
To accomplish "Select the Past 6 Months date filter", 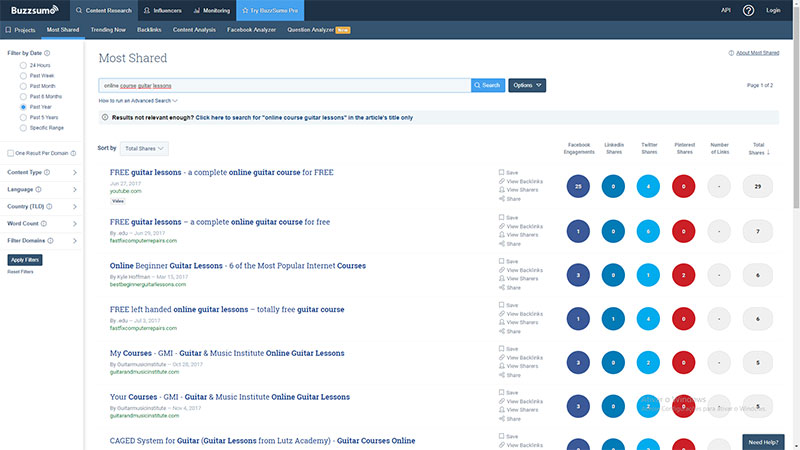I will [x=23, y=96].
